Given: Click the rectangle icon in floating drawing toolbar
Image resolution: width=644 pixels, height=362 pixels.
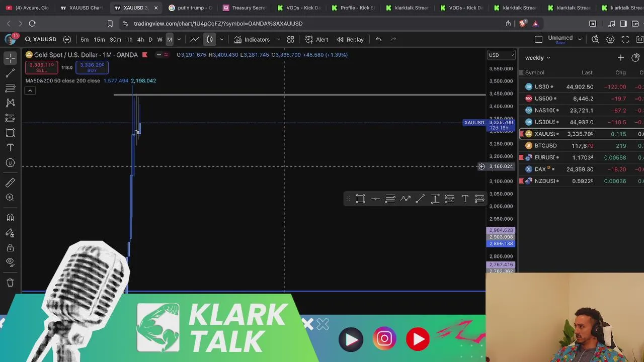Looking at the screenshot, I should [360, 199].
